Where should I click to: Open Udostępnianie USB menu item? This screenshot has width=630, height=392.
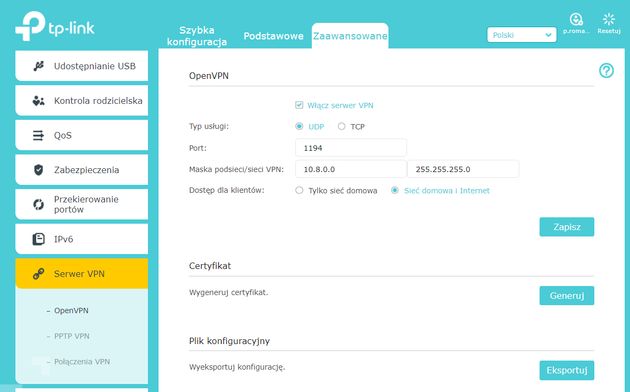click(x=82, y=66)
